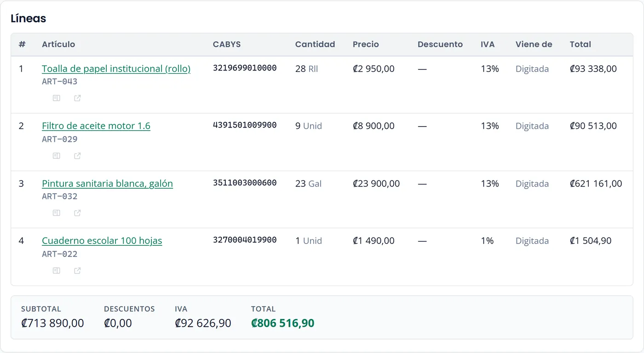Click the ART-043 article code
The height and width of the screenshot is (353, 644).
[x=60, y=81]
